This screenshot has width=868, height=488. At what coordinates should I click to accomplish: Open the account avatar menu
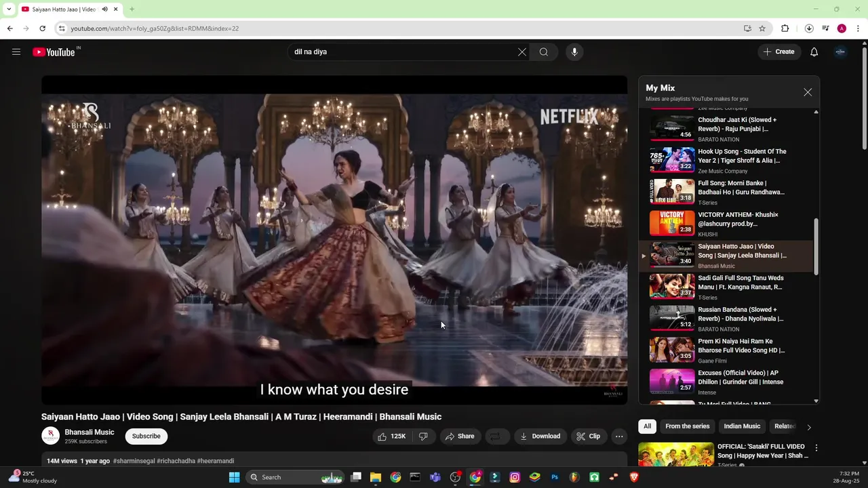(840, 52)
